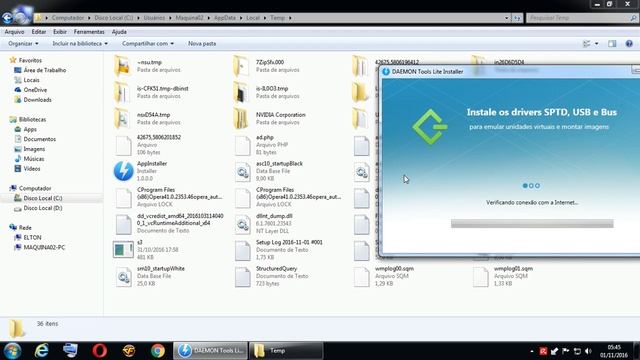Open the Editar menu
Viewport: 640px width, 360px height.
point(39,31)
